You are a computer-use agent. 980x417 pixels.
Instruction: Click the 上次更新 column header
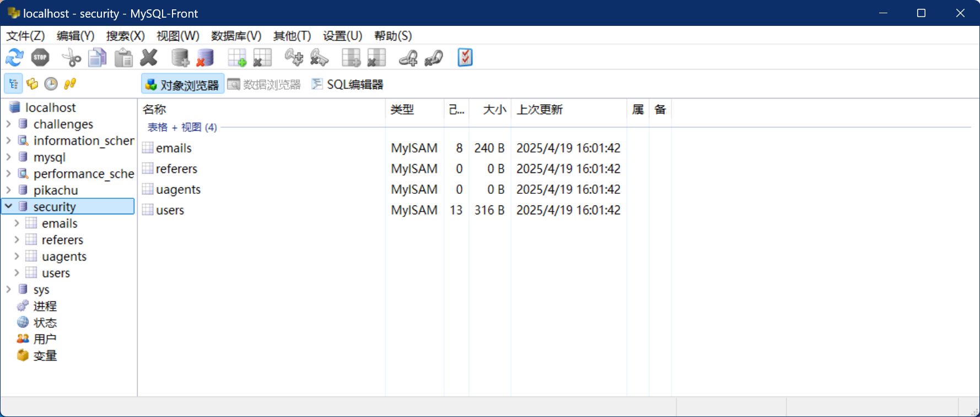pos(539,110)
